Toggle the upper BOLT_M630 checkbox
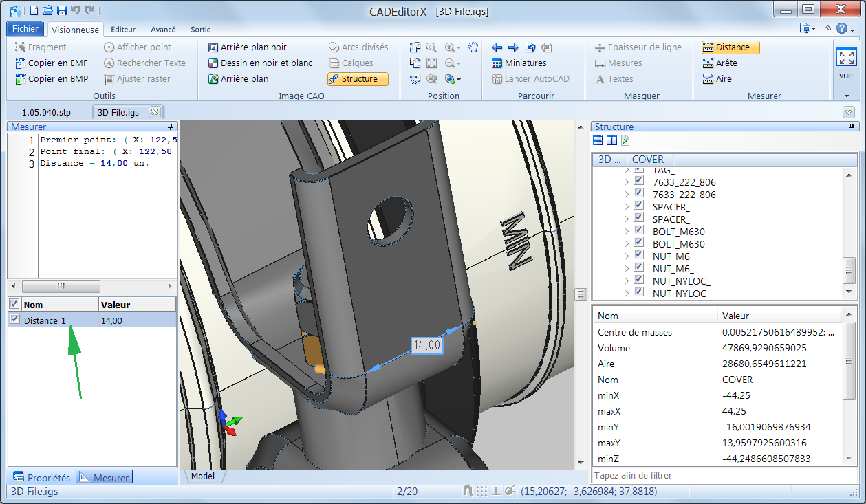This screenshot has width=866, height=504. (x=638, y=232)
